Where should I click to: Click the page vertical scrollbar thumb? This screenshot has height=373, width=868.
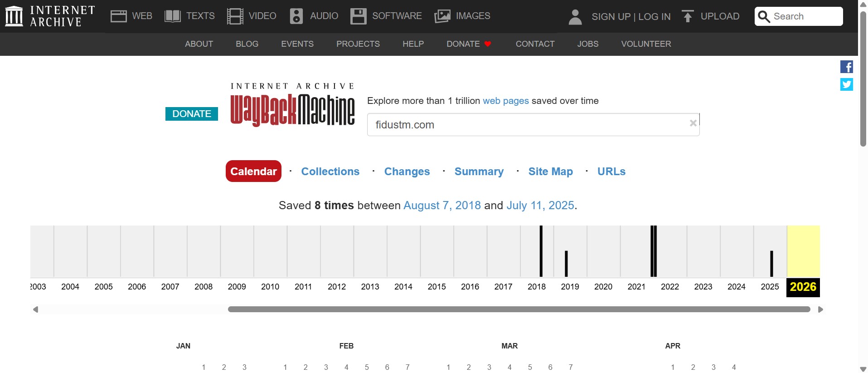pyautogui.click(x=863, y=78)
